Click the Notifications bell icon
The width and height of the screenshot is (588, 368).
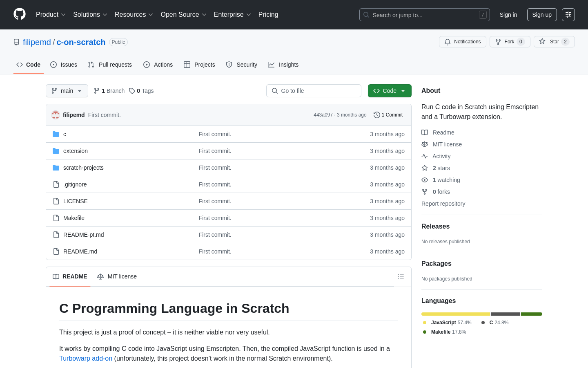(448, 42)
